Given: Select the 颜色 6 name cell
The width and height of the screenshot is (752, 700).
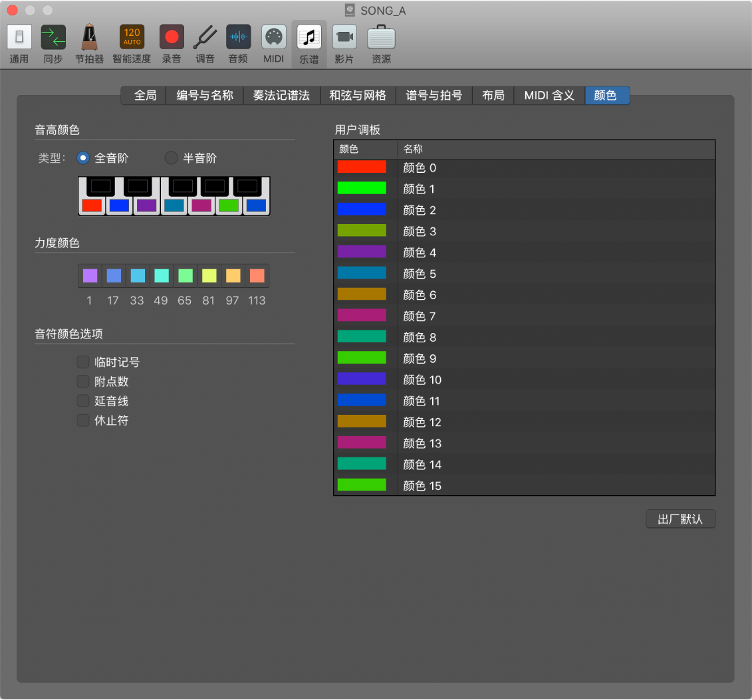Looking at the screenshot, I should pos(557,294).
